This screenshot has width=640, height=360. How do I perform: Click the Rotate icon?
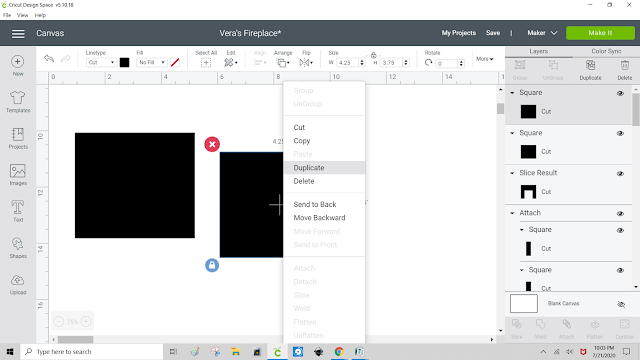pos(428,62)
